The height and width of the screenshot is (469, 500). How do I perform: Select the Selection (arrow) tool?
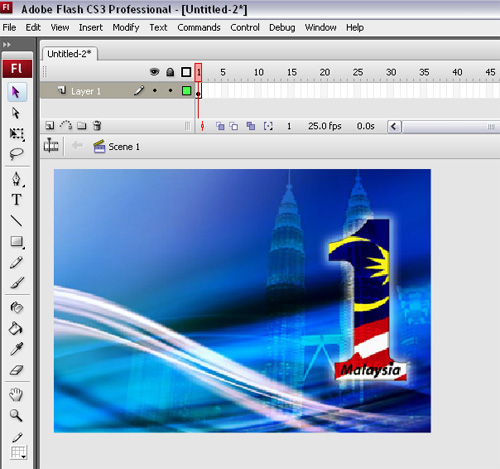pyautogui.click(x=16, y=92)
